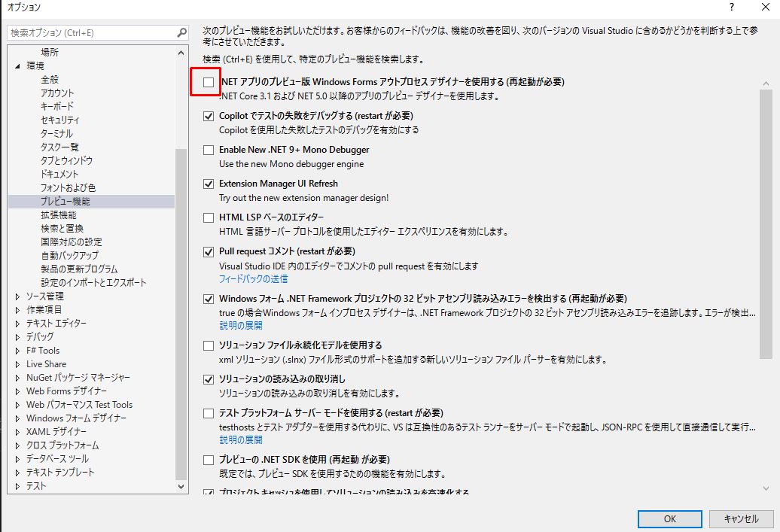Disable Extension Manager UI Refresh
The height and width of the screenshot is (532, 780).
click(x=209, y=184)
